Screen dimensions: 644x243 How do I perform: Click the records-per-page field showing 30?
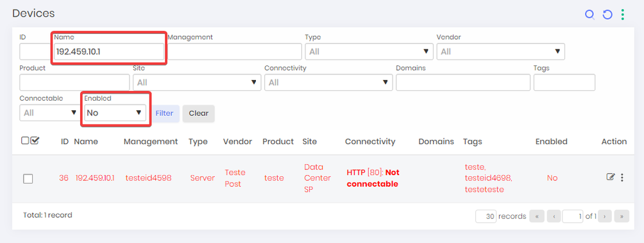486,216
